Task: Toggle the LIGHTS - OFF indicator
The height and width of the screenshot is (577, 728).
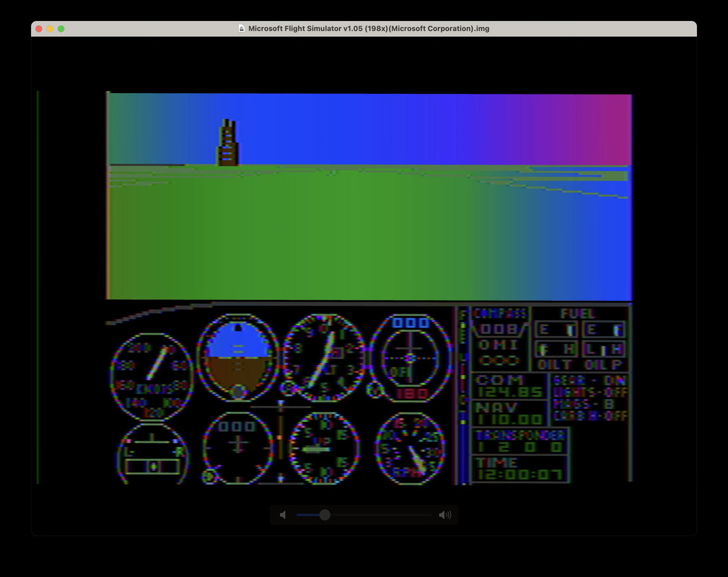Action: (589, 392)
